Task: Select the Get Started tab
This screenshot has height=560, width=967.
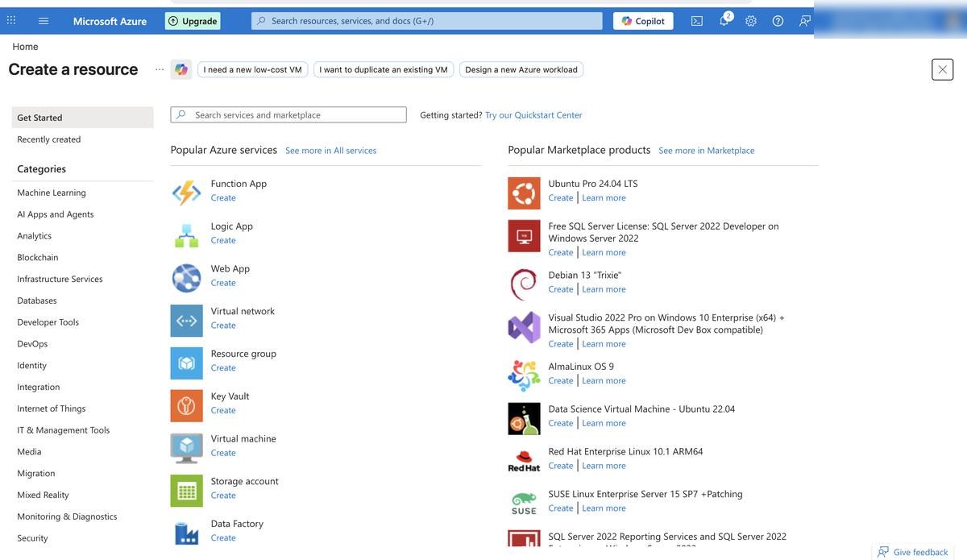Action: click(82, 118)
